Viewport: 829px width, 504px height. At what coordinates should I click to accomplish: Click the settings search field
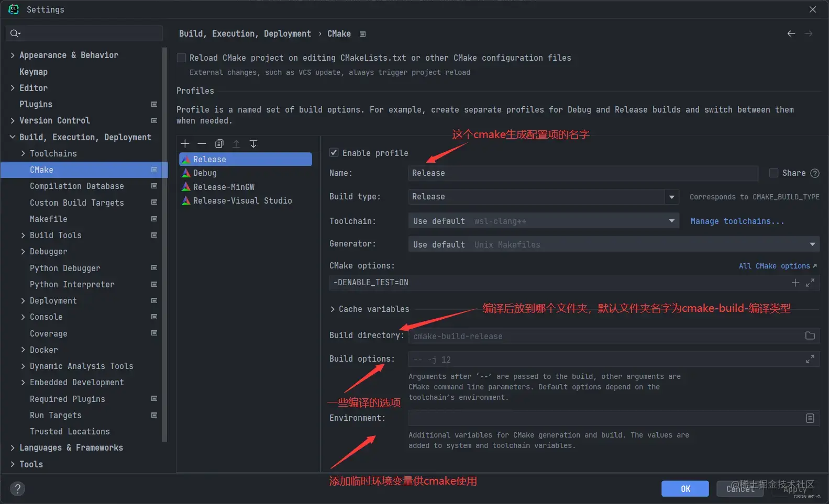[84, 33]
